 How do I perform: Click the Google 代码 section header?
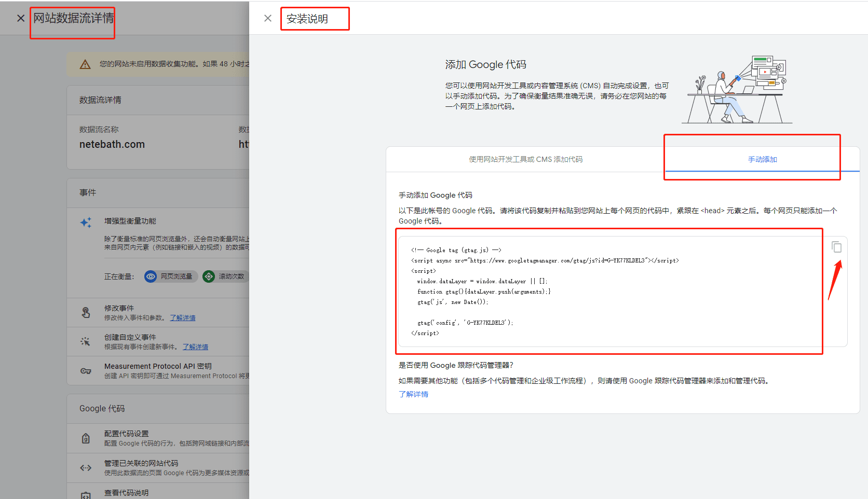pos(102,409)
